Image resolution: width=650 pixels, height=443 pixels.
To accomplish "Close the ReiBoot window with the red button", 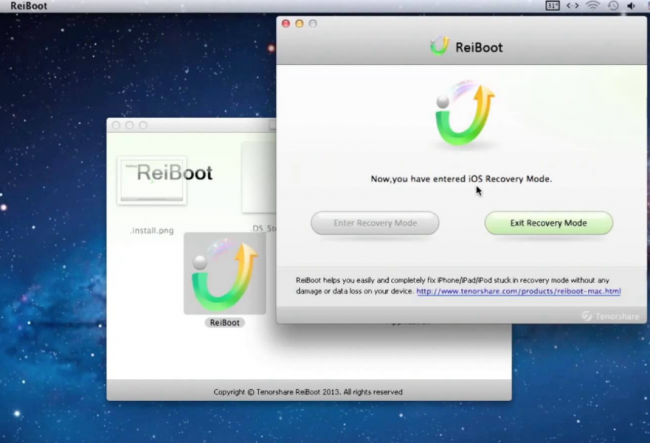I will (x=286, y=24).
